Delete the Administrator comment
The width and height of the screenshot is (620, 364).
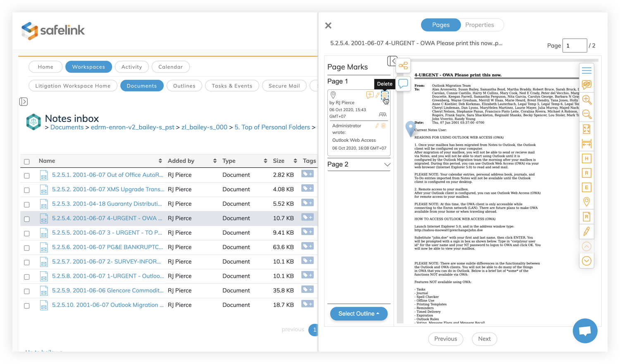[384, 126]
